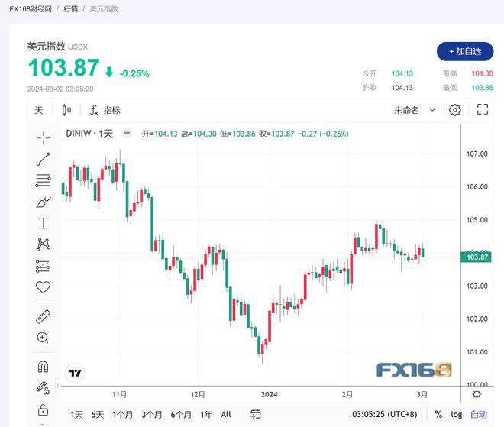Open candlestick chart style selector
Viewport: 504px width, 427px height.
(x=66, y=110)
